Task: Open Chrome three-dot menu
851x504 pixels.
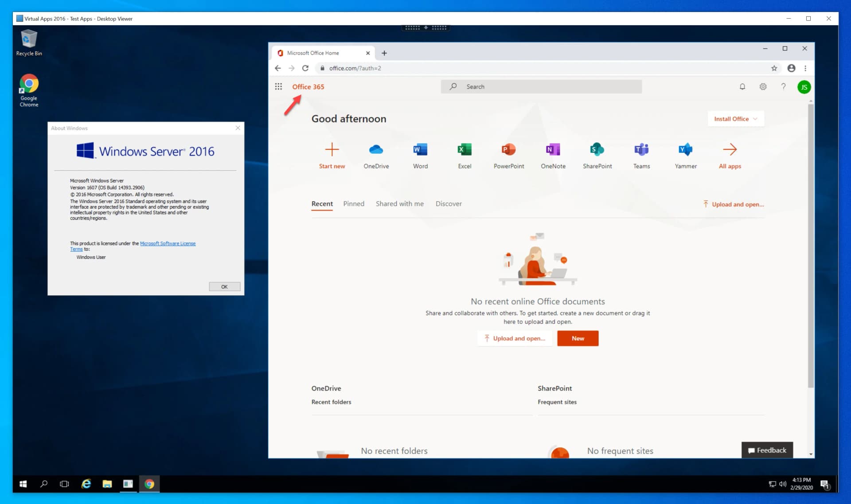Action: coord(805,68)
